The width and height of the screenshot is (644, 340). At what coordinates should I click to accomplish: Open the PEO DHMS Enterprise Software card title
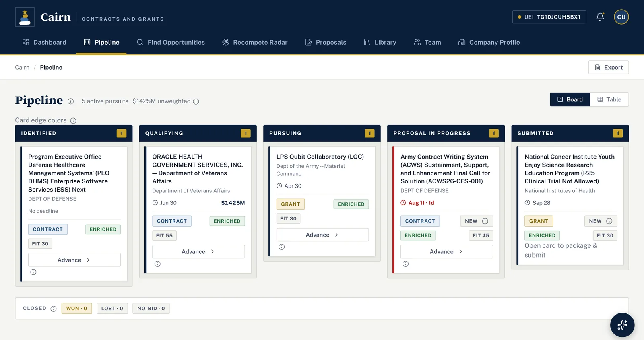69,173
